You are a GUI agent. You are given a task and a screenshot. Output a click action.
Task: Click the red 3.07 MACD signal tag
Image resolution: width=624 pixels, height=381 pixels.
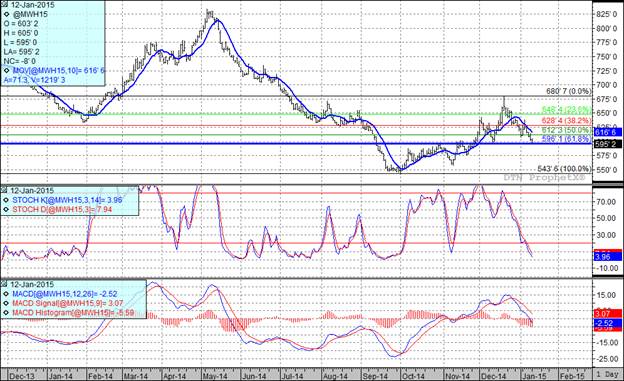[607, 314]
